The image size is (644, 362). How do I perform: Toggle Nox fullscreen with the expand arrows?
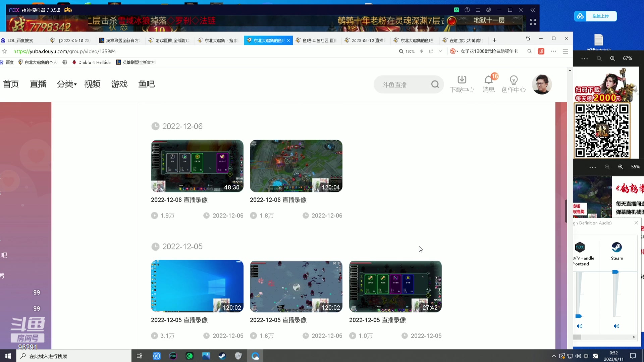(x=533, y=22)
